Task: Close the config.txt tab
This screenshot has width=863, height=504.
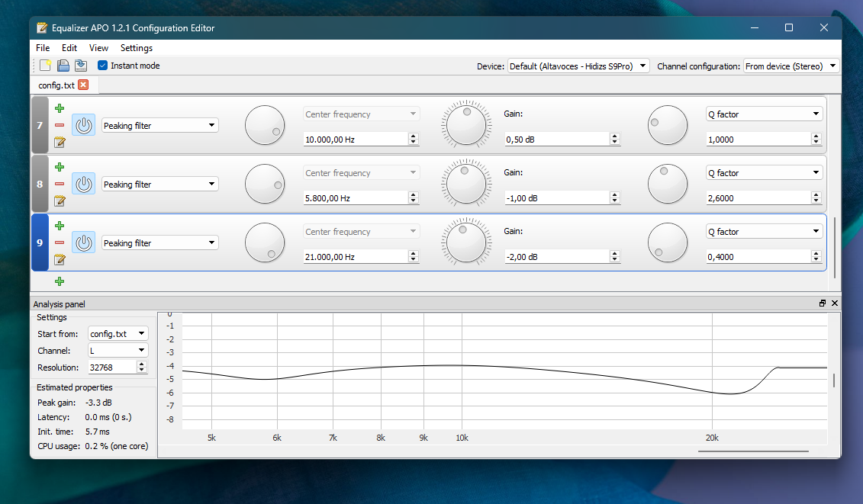Action: pos(83,85)
